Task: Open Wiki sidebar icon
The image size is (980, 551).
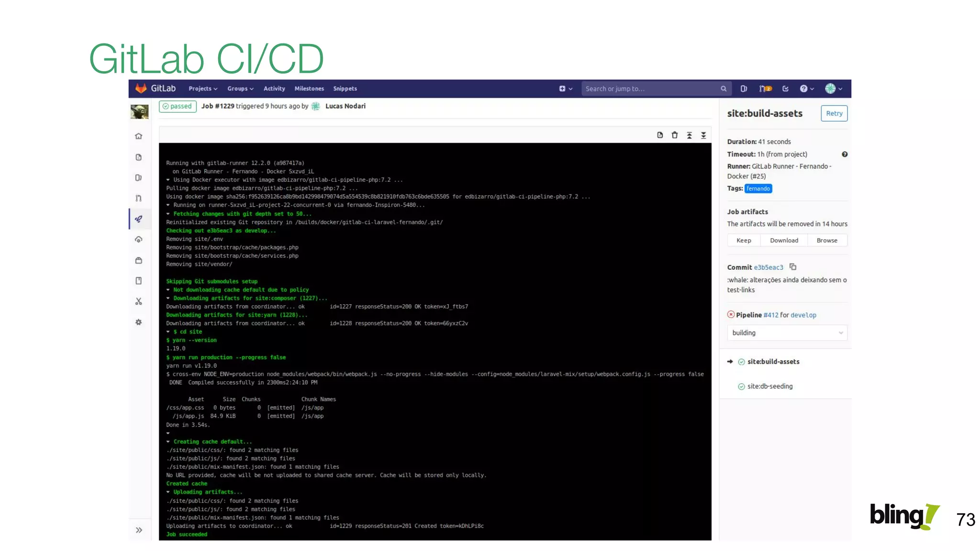Action: click(x=139, y=281)
